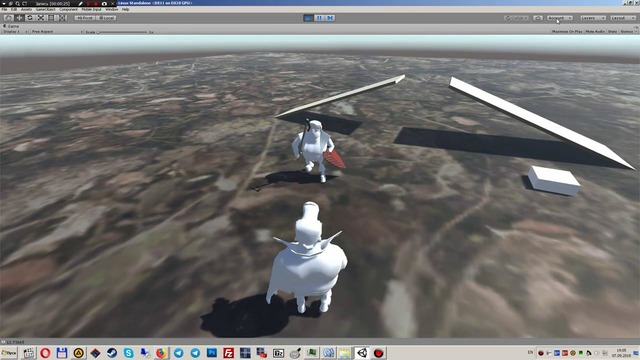Screen dimensions: 640x360
Task: Click red record icon in taskbar
Action: pos(378,353)
